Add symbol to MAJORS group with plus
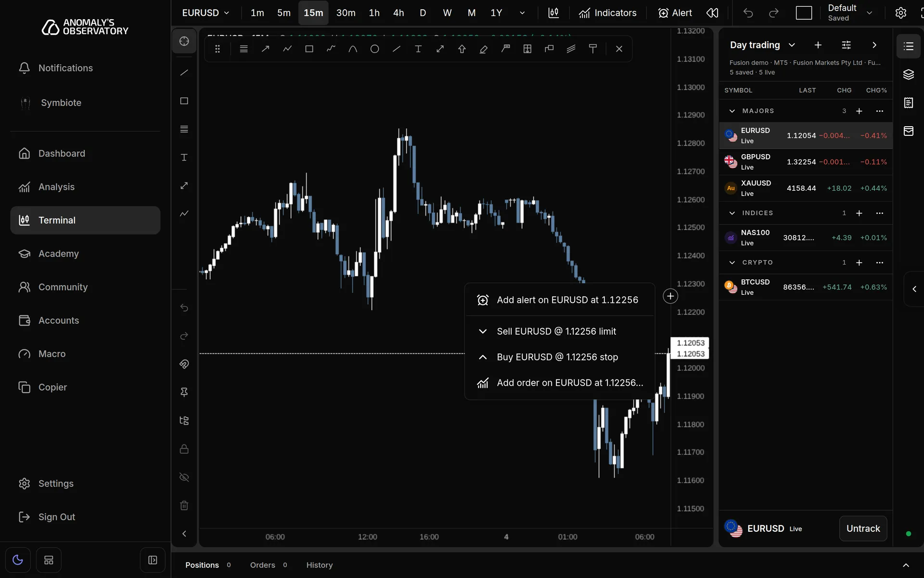Screen dimensions: 924x578 point(859,111)
